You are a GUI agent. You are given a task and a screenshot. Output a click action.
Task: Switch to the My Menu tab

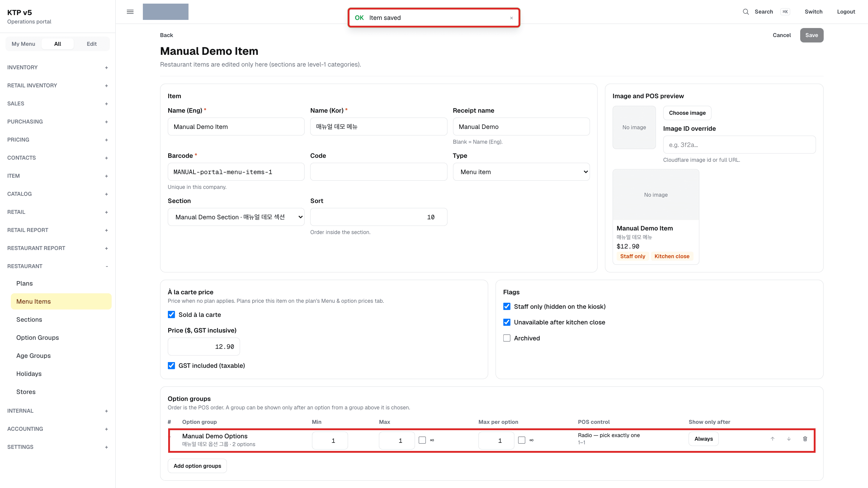pyautogui.click(x=23, y=44)
